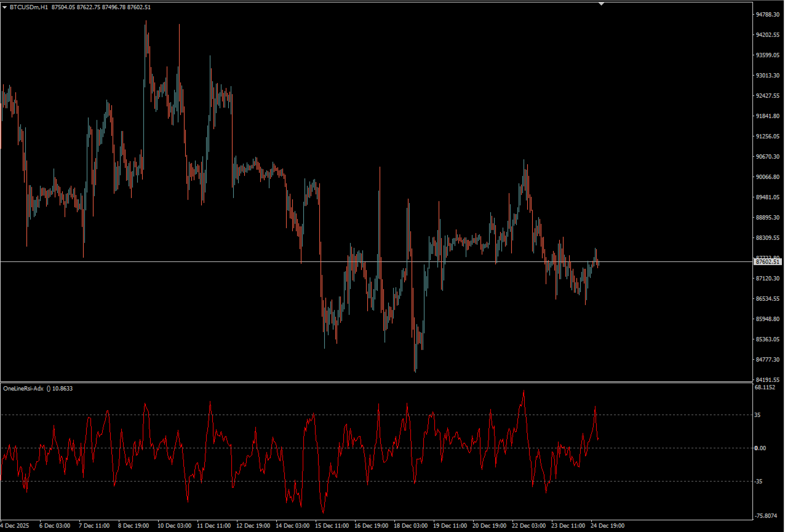Click the 0.00 level on indicator scale

click(x=761, y=448)
